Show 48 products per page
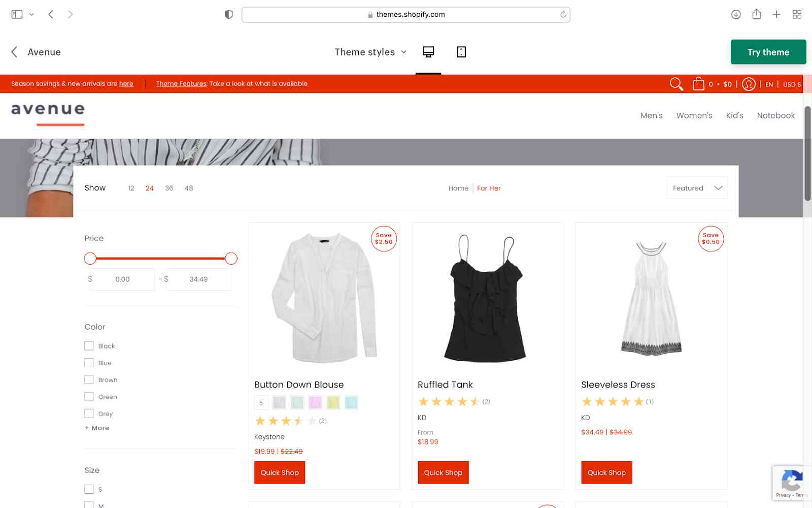This screenshot has height=508, width=812. pyautogui.click(x=189, y=188)
